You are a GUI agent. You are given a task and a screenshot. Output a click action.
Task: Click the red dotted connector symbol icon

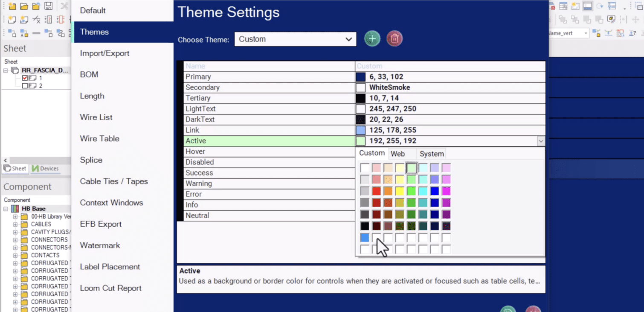61,19
